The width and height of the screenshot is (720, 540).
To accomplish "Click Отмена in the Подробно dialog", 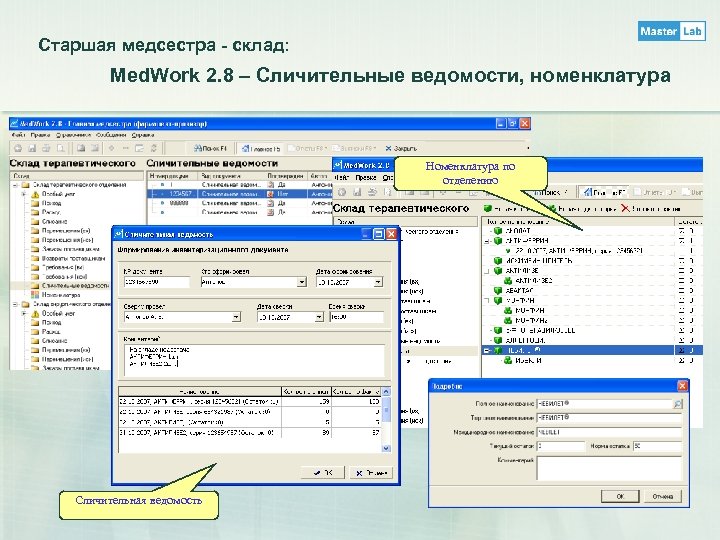I will pyautogui.click(x=663, y=496).
